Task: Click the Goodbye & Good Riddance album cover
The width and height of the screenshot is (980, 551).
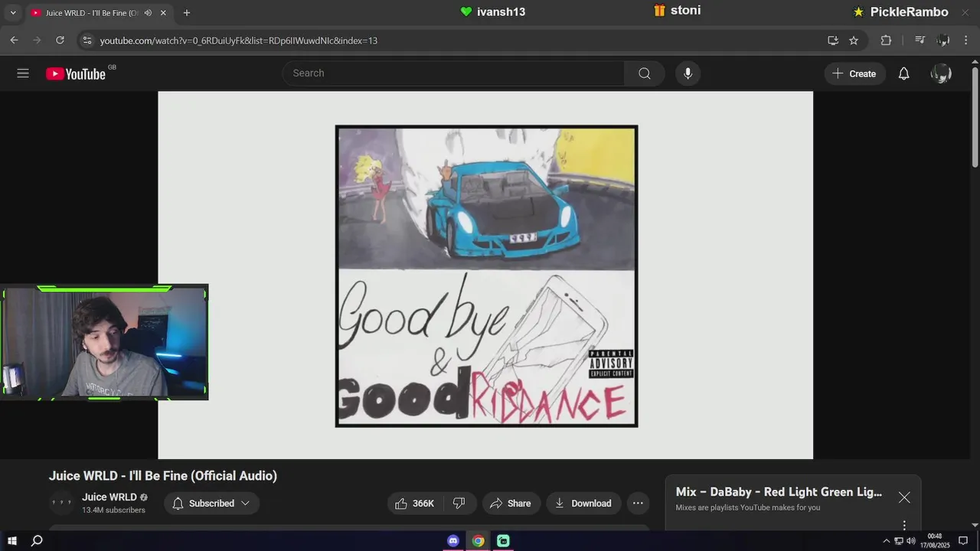Action: (486, 275)
